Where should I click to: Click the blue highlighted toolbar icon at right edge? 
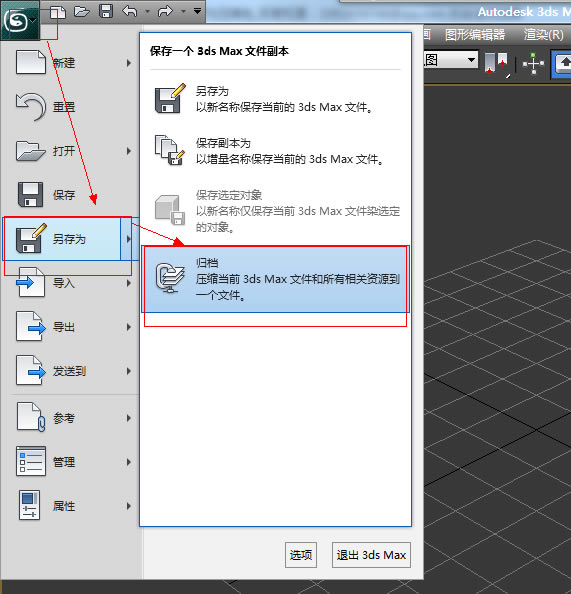tap(563, 64)
